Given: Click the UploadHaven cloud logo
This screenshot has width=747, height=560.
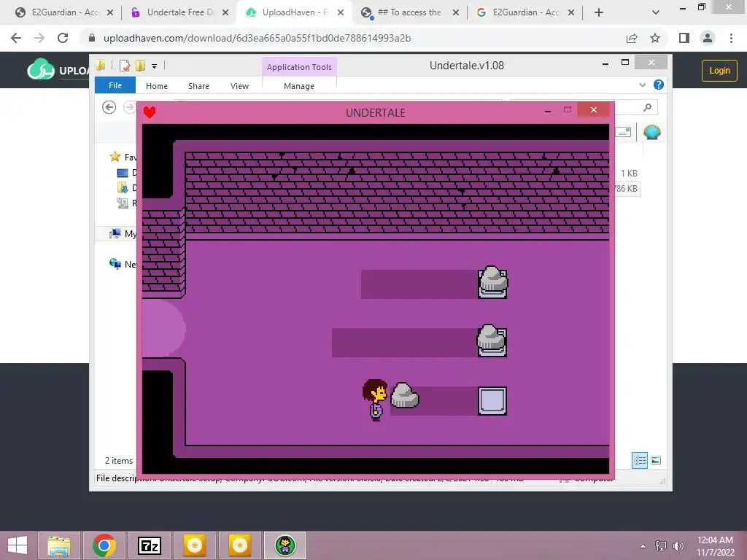Looking at the screenshot, I should (x=41, y=70).
